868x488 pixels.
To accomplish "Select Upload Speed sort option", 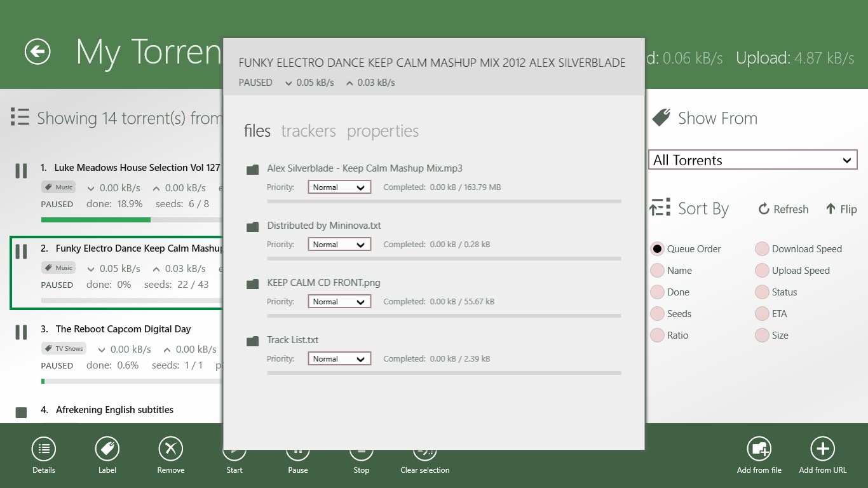I will click(762, 271).
